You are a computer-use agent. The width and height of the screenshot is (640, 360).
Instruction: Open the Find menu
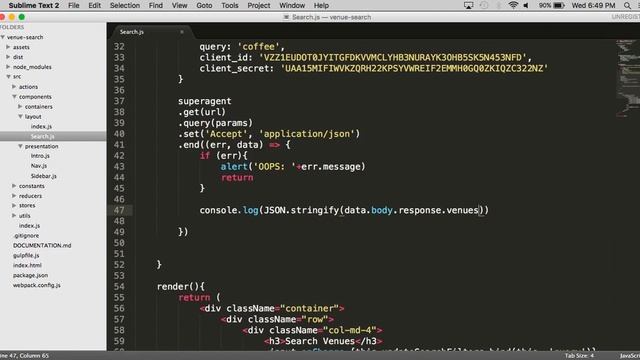click(x=156, y=5)
